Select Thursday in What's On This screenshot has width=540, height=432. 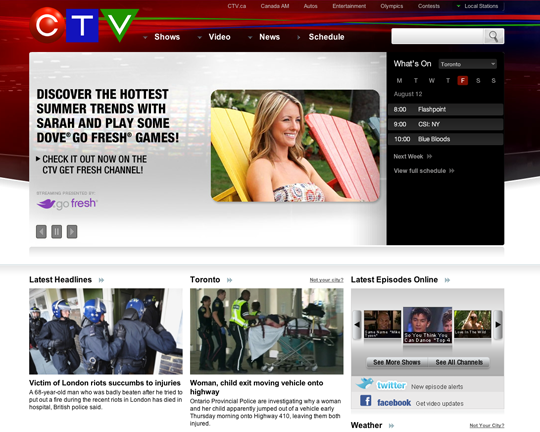(448, 81)
